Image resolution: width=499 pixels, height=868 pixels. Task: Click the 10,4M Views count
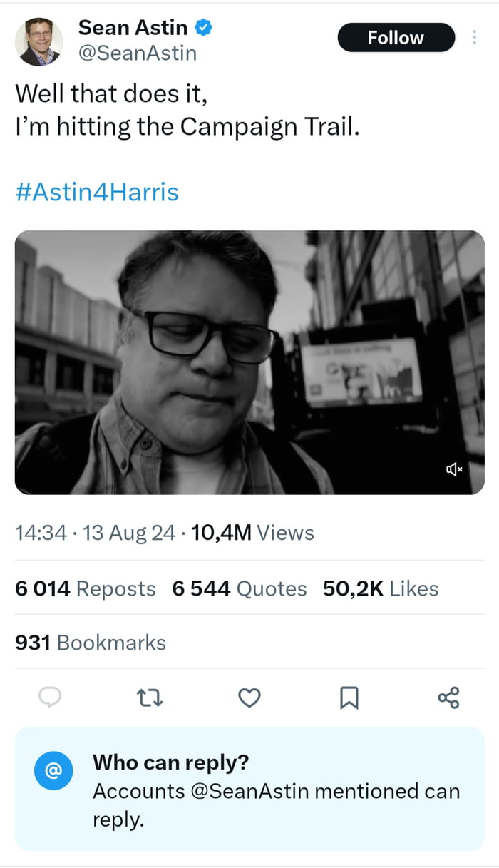coord(253,533)
